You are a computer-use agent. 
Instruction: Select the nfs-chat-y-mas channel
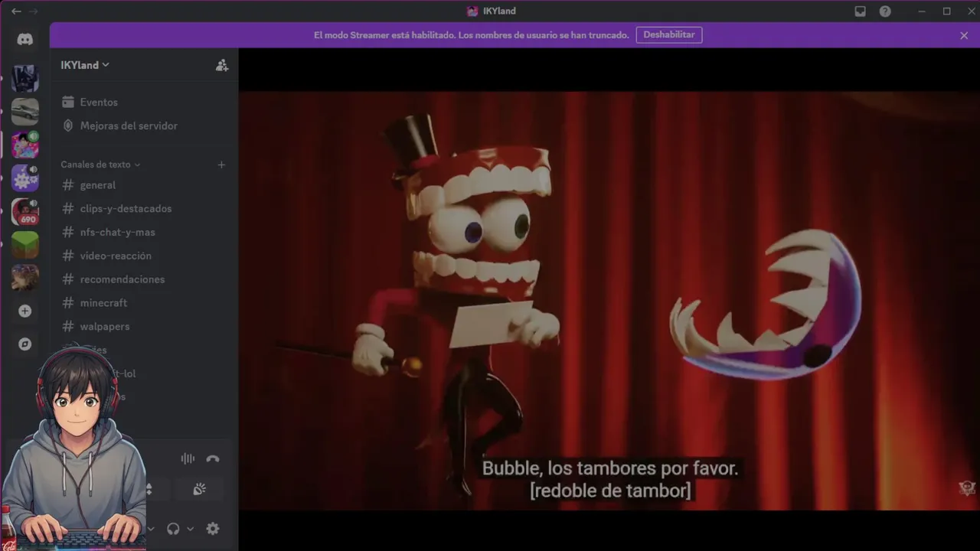[x=144, y=232]
